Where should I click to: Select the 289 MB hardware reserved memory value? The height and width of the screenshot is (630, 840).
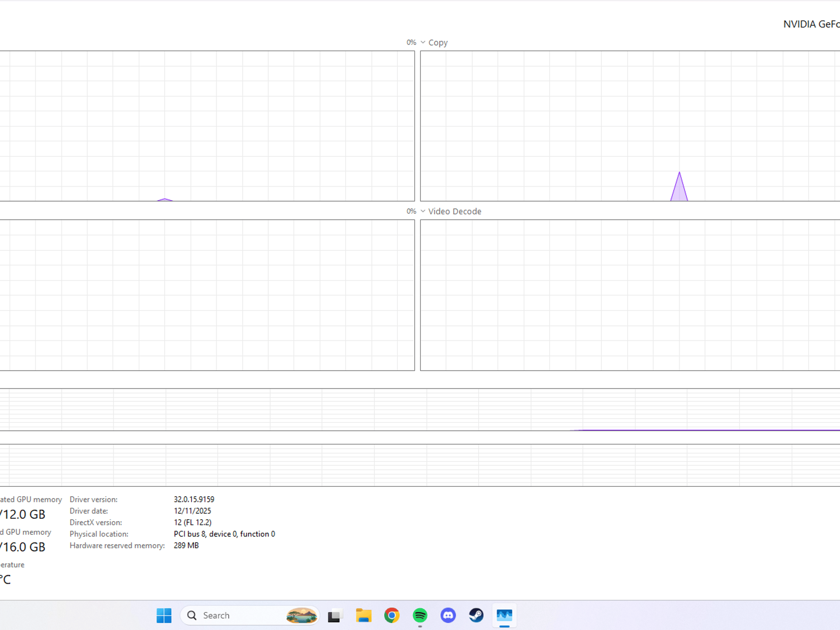click(186, 545)
